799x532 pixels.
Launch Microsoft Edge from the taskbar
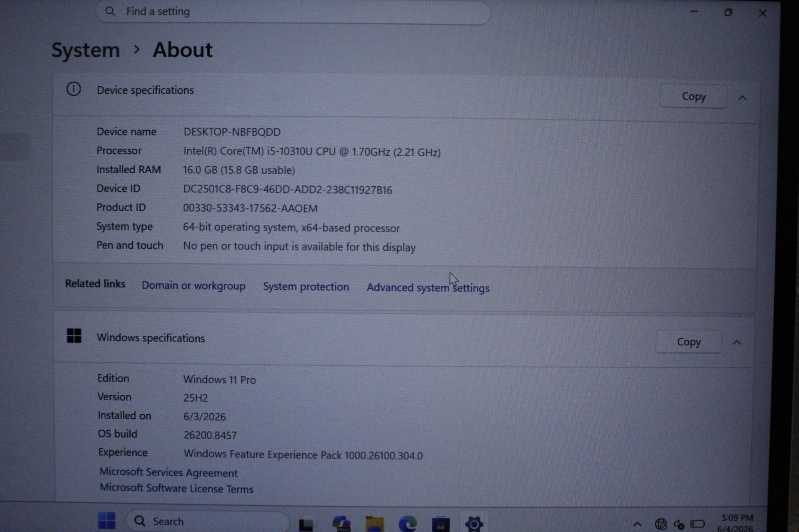[407, 524]
